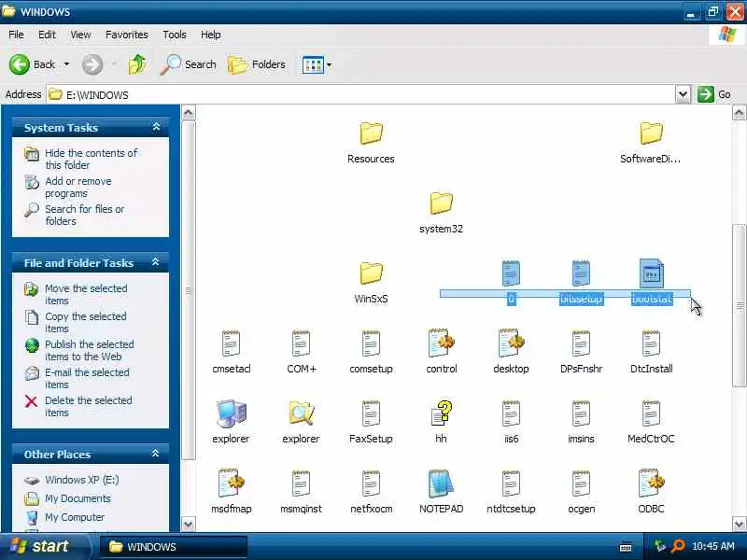747x560 pixels.
Task: Toggle the Folders pane button
Action: pos(256,64)
